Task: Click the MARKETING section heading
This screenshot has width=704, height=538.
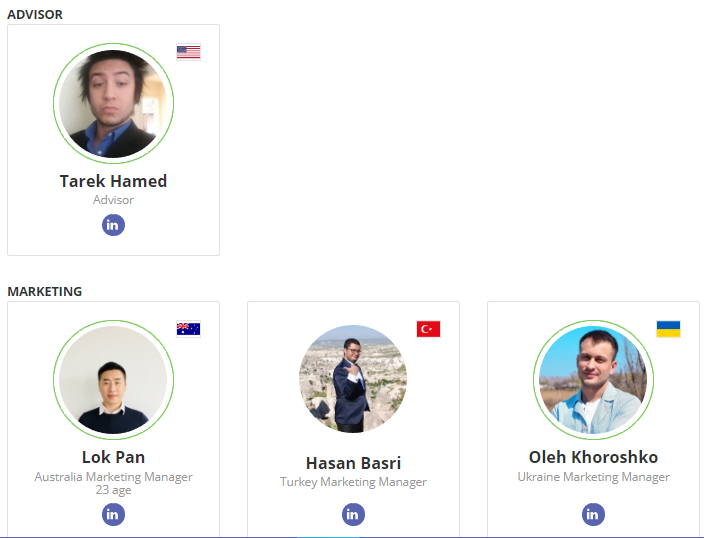Action: (x=44, y=291)
